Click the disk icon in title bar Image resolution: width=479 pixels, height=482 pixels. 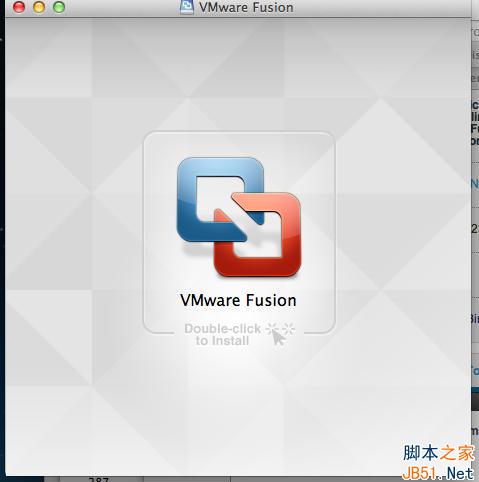pyautogui.click(x=187, y=7)
